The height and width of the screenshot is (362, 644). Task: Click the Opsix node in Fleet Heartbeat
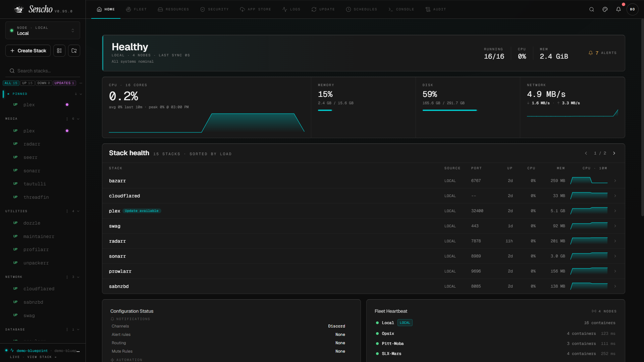tap(388, 334)
